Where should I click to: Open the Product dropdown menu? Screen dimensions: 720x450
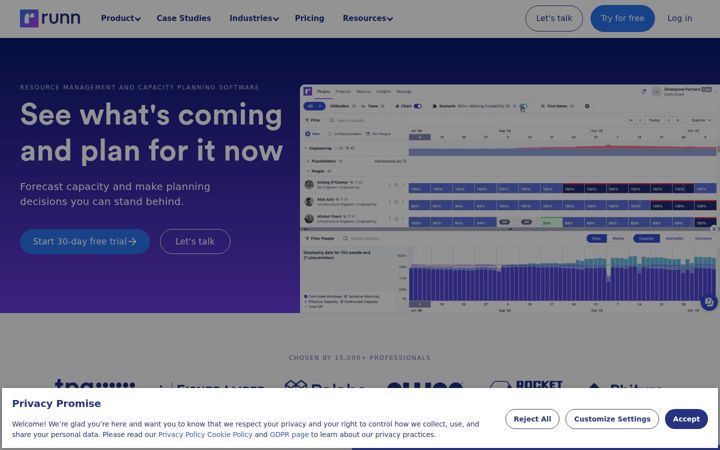tap(121, 18)
